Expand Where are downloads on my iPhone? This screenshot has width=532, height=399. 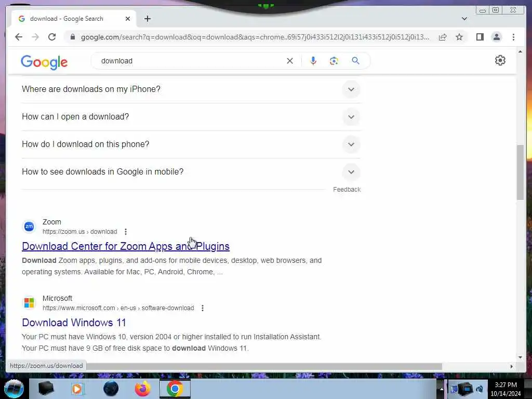[x=191, y=89]
